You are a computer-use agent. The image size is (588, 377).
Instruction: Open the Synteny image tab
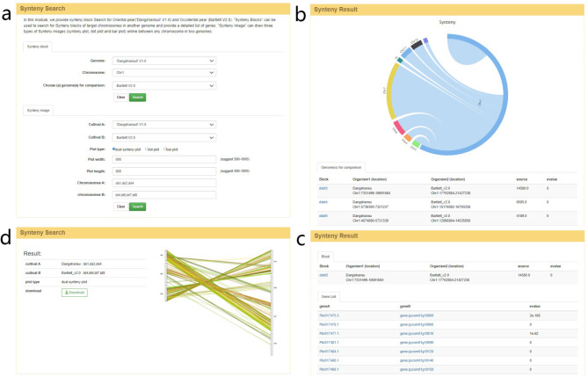39,111
